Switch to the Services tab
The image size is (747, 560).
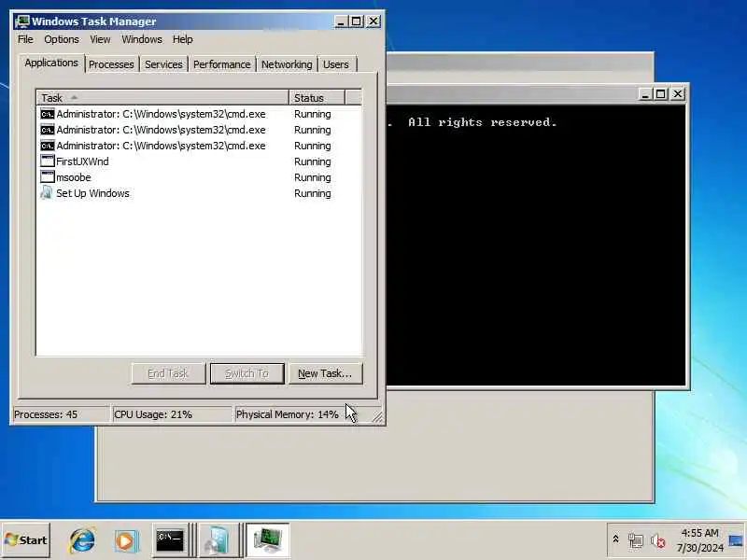pos(163,64)
